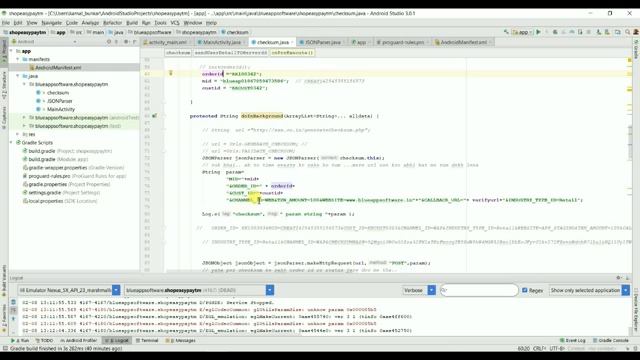Image resolution: width=640 pixels, height=360 pixels.
Task: Open Logcat panel settings gear icon
Action: tap(618, 278)
